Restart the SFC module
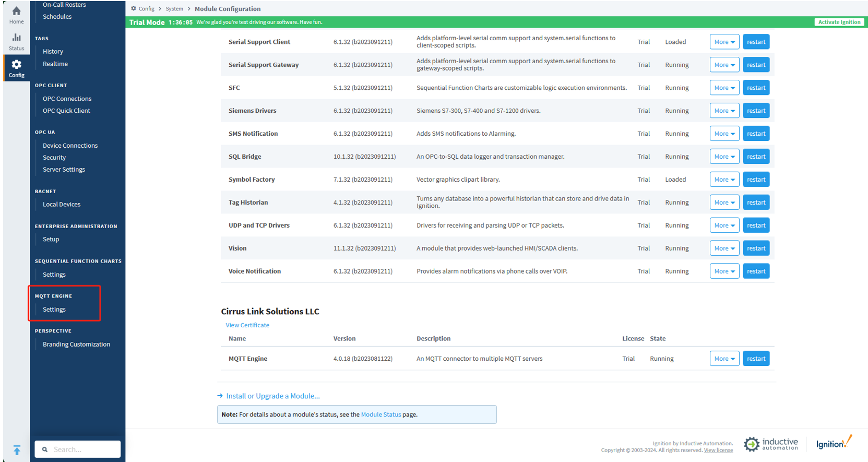 coord(756,88)
